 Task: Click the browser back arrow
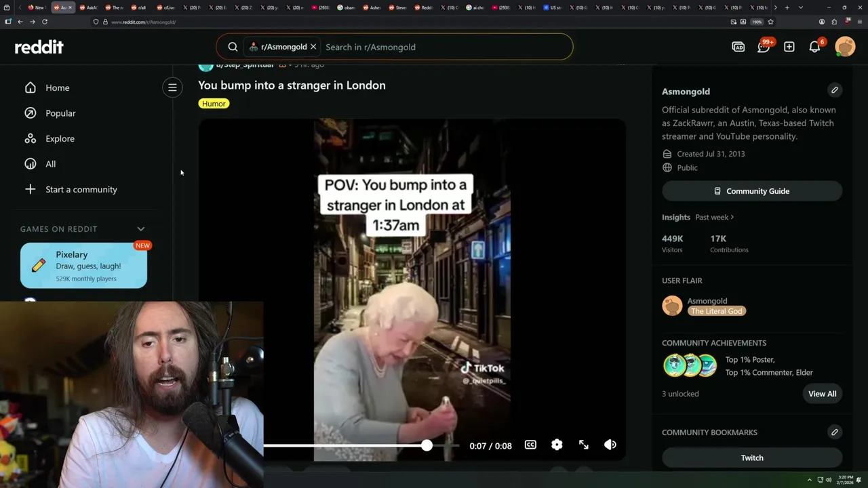coord(20,22)
